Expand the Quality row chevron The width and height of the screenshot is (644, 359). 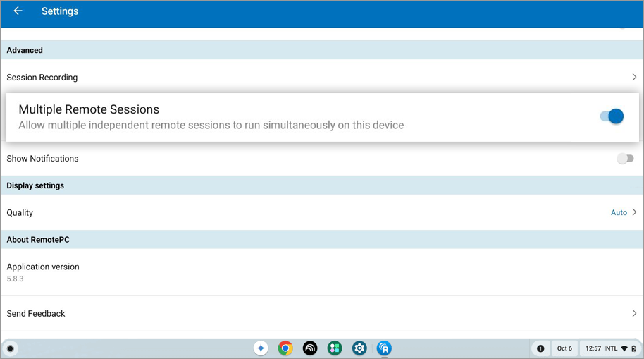pyautogui.click(x=634, y=212)
